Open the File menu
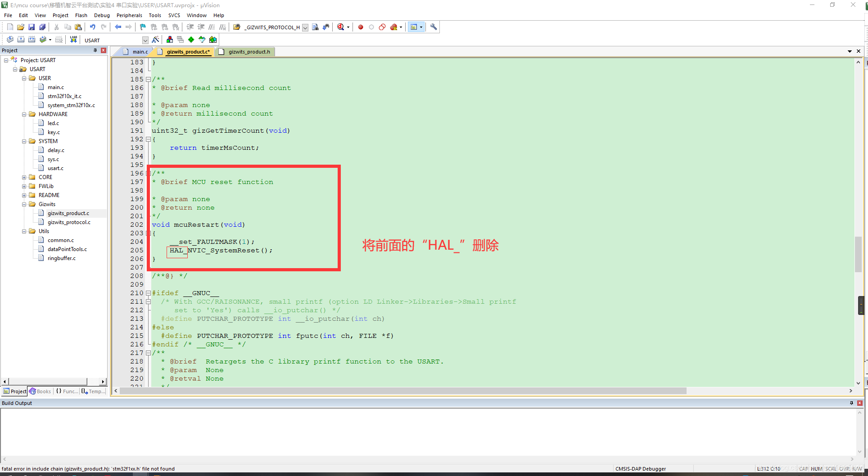 8,15
